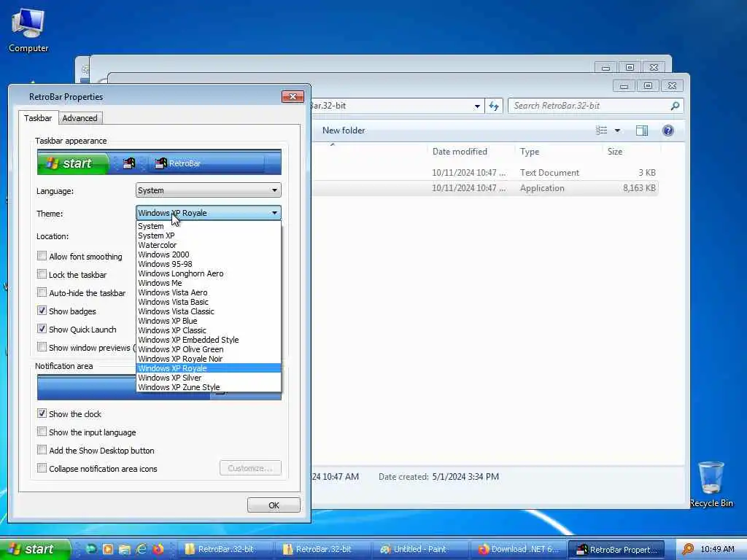
Task: Click RetroBar Properties taskbar button
Action: click(617, 550)
